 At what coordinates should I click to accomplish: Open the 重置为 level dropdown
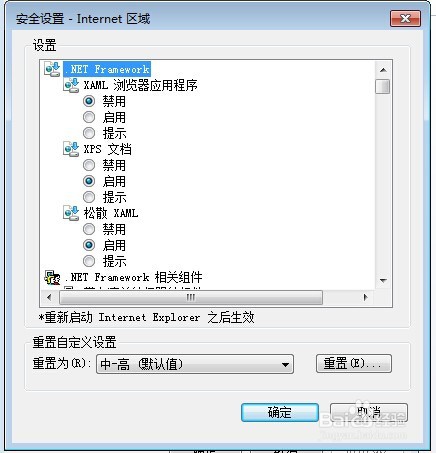pyautogui.click(x=195, y=364)
